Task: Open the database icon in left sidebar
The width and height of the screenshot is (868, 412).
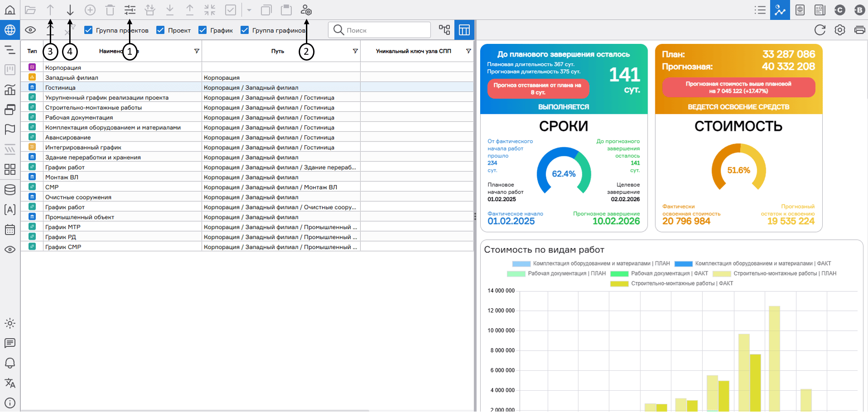Action: tap(10, 189)
